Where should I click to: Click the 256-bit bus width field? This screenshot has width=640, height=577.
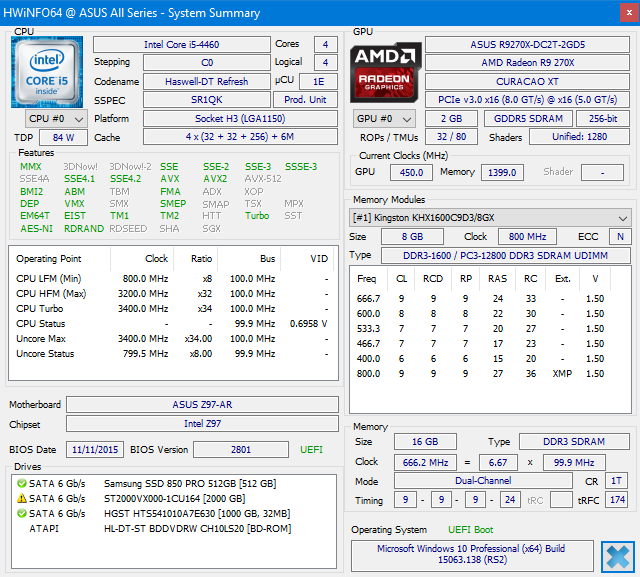[603, 118]
